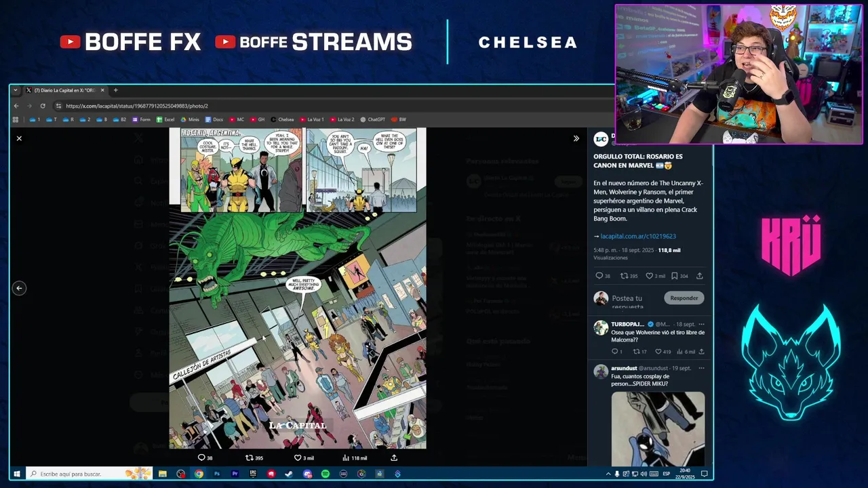Open Premiere Pro from the taskbar
868x488 pixels.
[x=235, y=474]
